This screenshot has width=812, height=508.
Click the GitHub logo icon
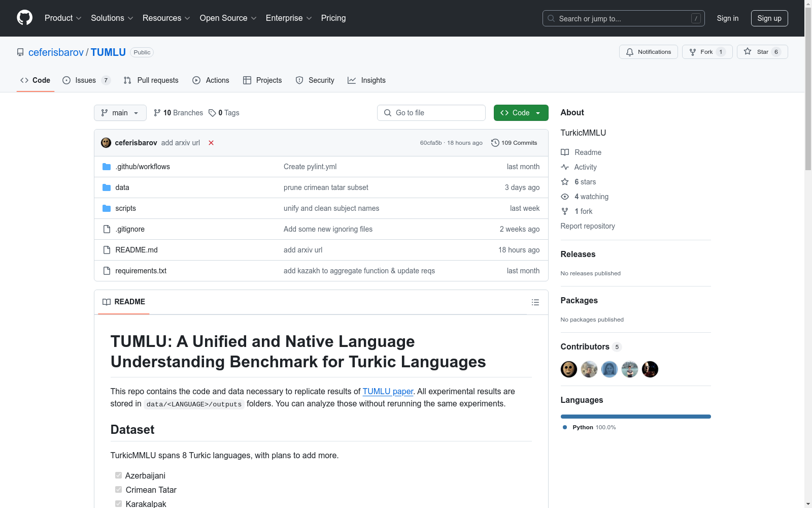24,18
